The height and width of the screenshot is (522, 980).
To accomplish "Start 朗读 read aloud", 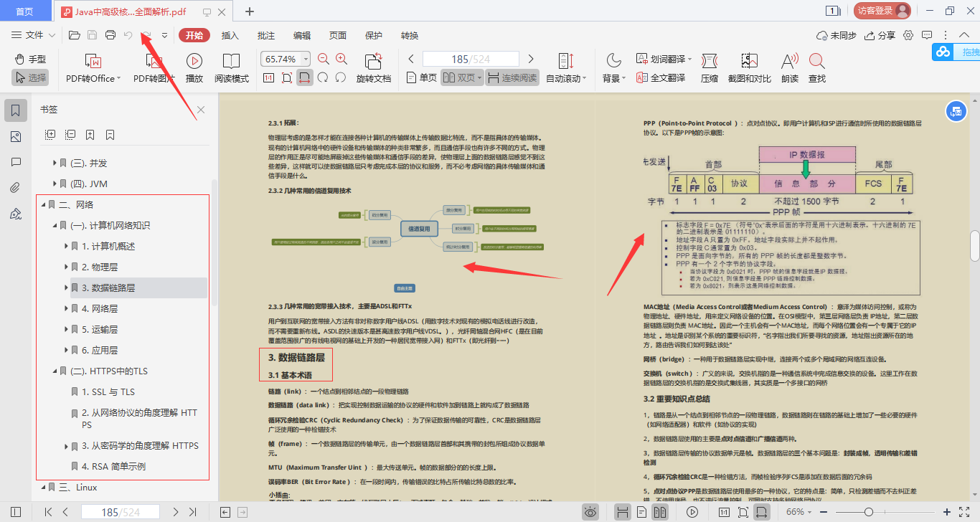I will click(x=790, y=69).
